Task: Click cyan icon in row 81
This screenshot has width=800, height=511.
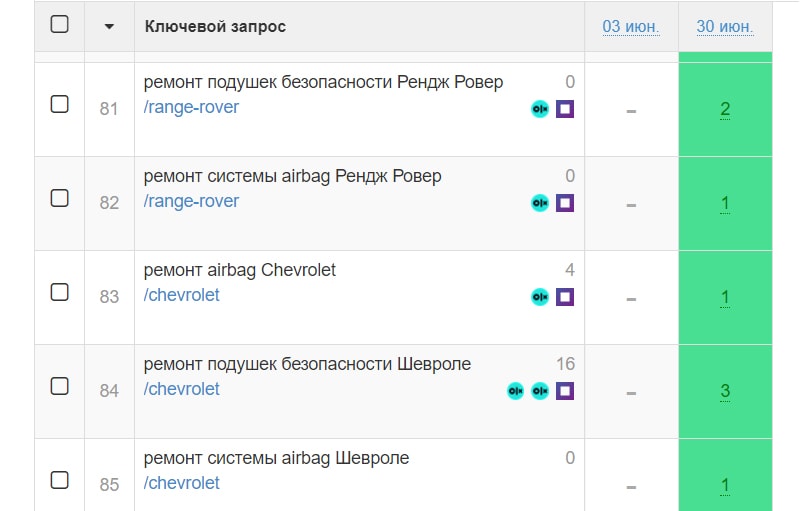Action: click(540, 109)
